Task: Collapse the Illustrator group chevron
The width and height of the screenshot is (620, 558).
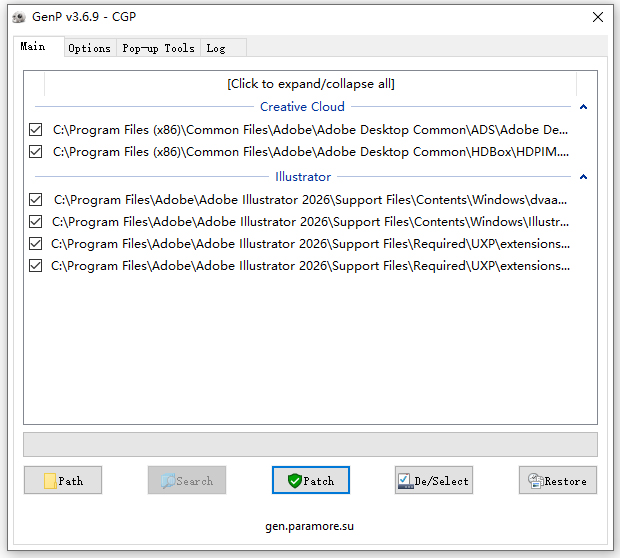Action: (x=583, y=177)
